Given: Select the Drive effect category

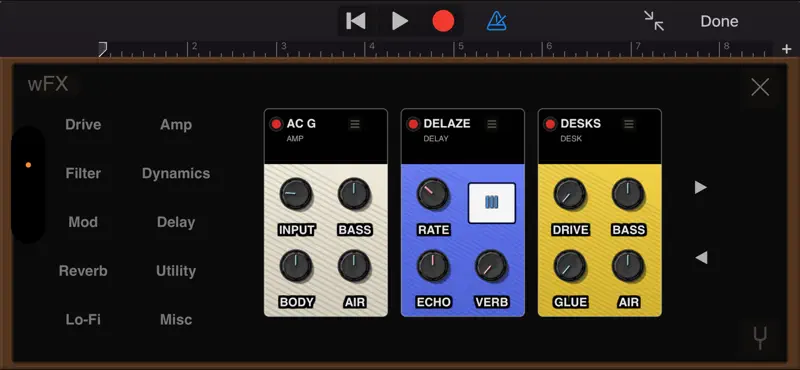Looking at the screenshot, I should point(83,125).
